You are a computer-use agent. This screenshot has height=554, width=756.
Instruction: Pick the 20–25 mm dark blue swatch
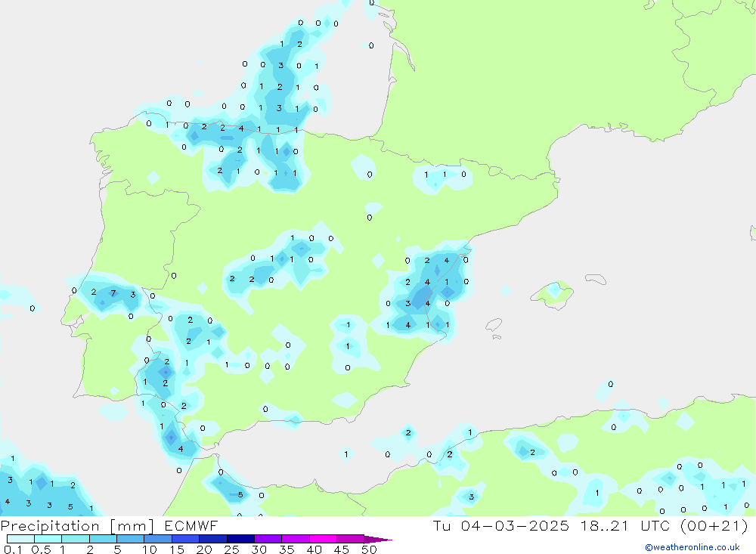213,539
